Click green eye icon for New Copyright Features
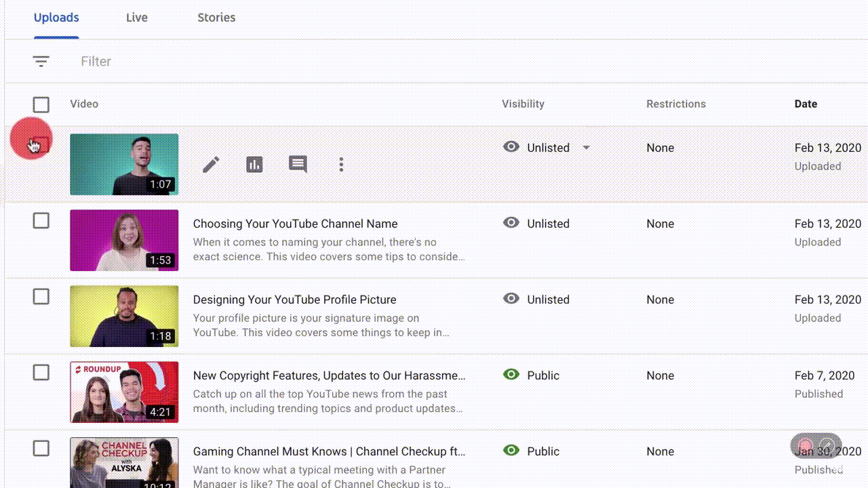Viewport: 868px width, 488px height. pyautogui.click(x=511, y=375)
